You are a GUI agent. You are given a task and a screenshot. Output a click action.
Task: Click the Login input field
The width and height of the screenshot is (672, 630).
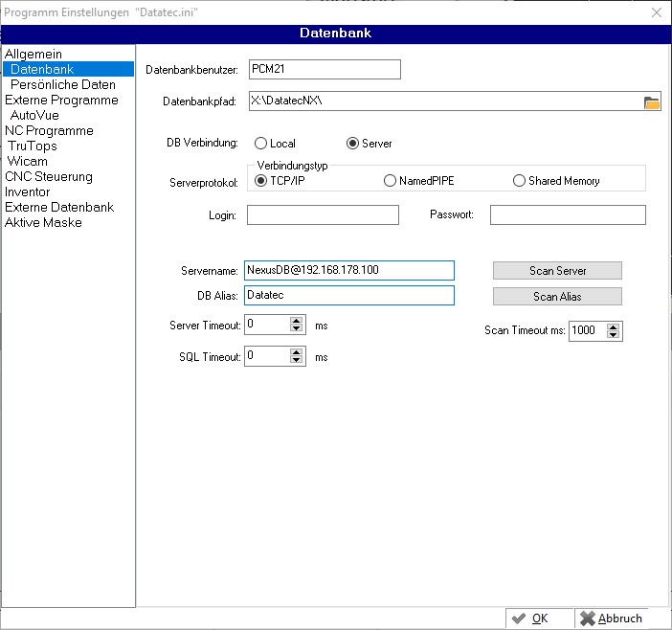pyautogui.click(x=323, y=214)
